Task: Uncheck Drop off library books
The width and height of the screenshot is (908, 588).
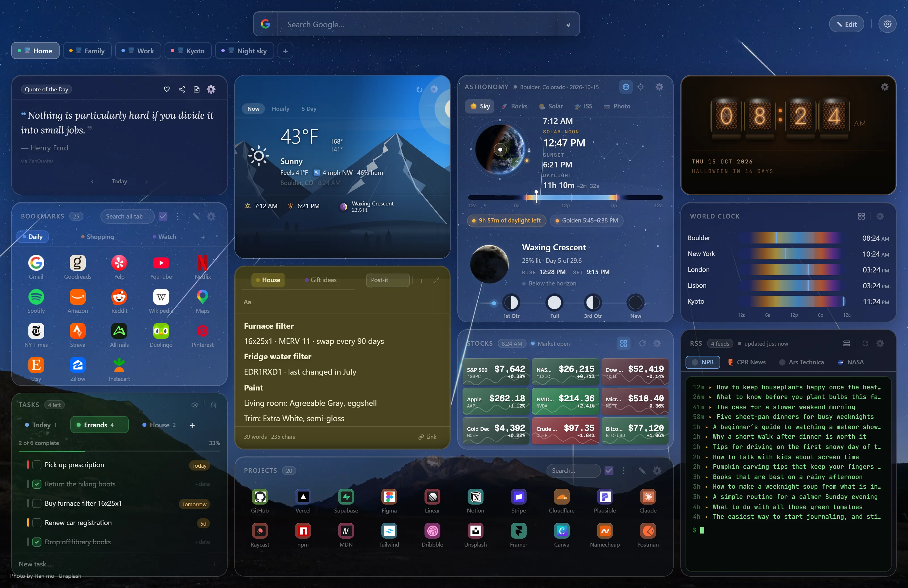Action: tap(37, 542)
